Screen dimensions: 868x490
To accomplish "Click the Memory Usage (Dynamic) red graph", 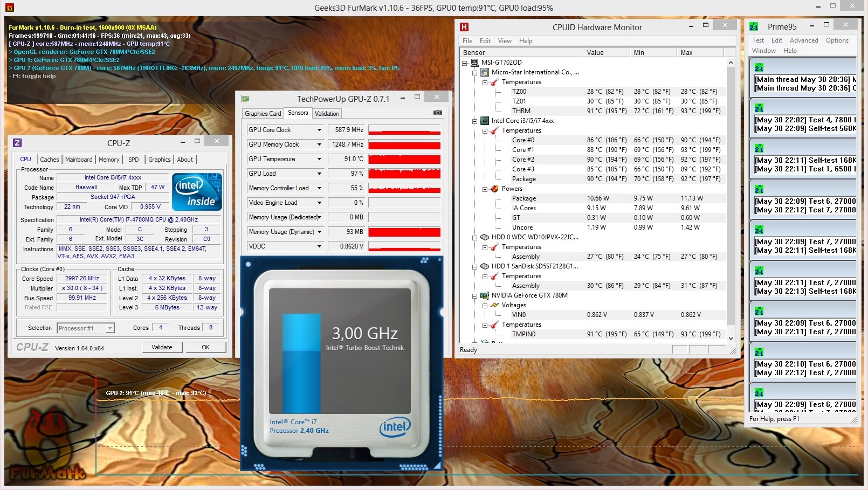I will (404, 232).
